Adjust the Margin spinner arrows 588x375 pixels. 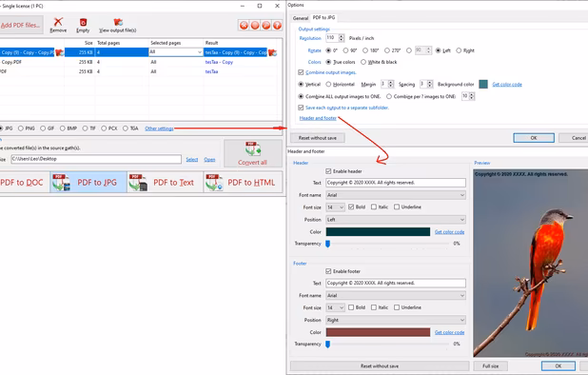(x=391, y=84)
